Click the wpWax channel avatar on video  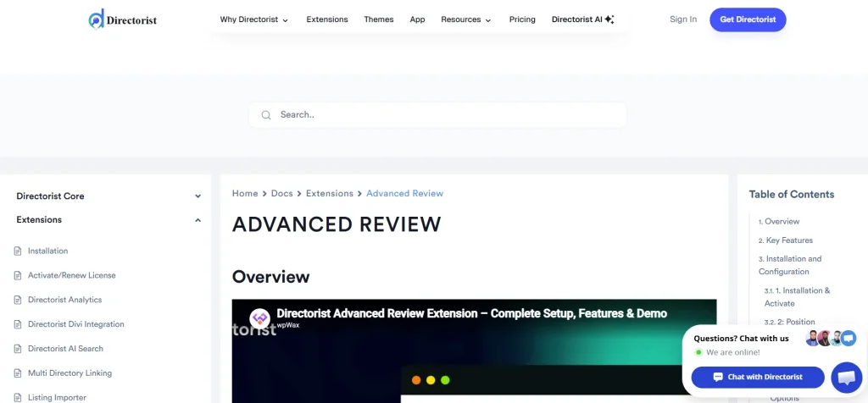point(259,318)
